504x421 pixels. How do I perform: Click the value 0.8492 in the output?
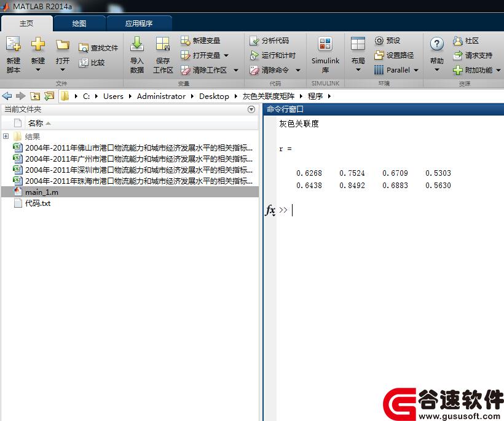point(352,186)
